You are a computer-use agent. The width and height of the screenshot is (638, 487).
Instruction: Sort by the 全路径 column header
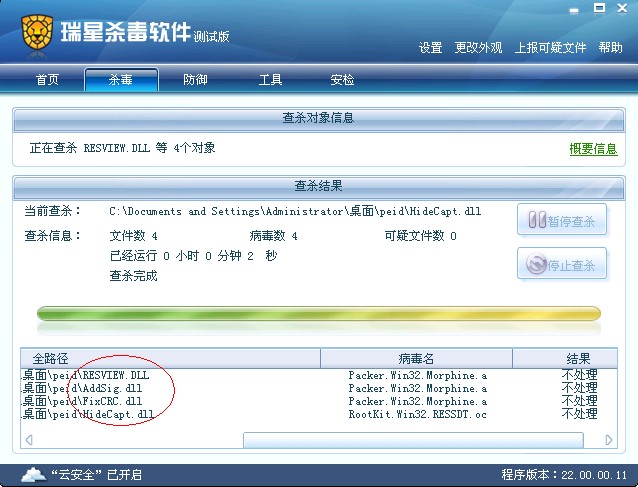click(170, 358)
